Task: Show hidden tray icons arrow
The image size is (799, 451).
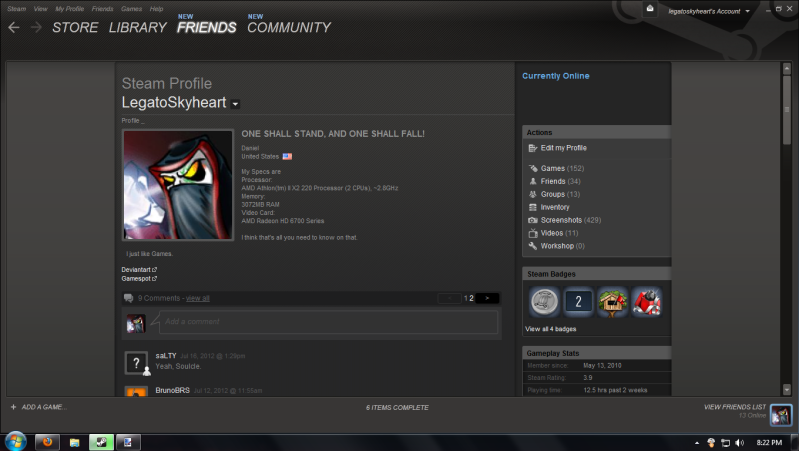Action: pyautogui.click(x=697, y=443)
